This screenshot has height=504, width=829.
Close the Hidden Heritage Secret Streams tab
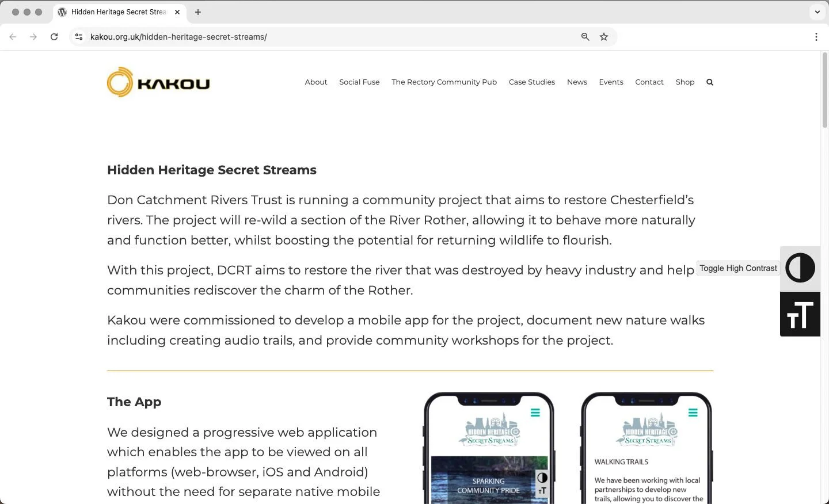(177, 12)
